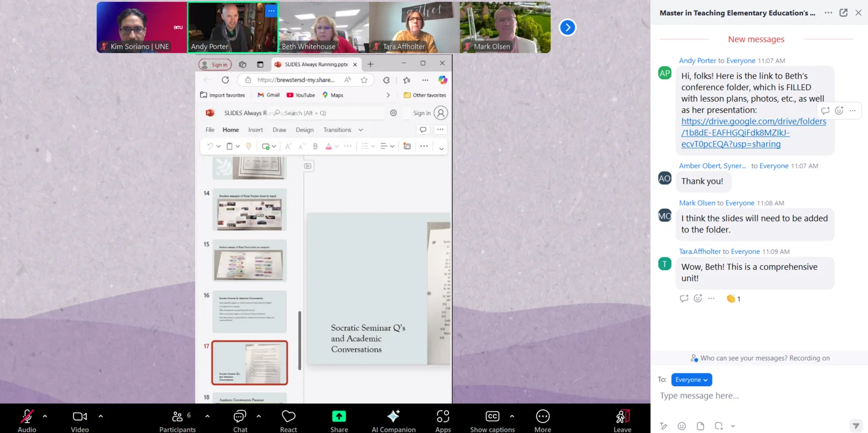Click the green Share screen icon
Image resolution: width=868 pixels, height=433 pixels.
[339, 417]
